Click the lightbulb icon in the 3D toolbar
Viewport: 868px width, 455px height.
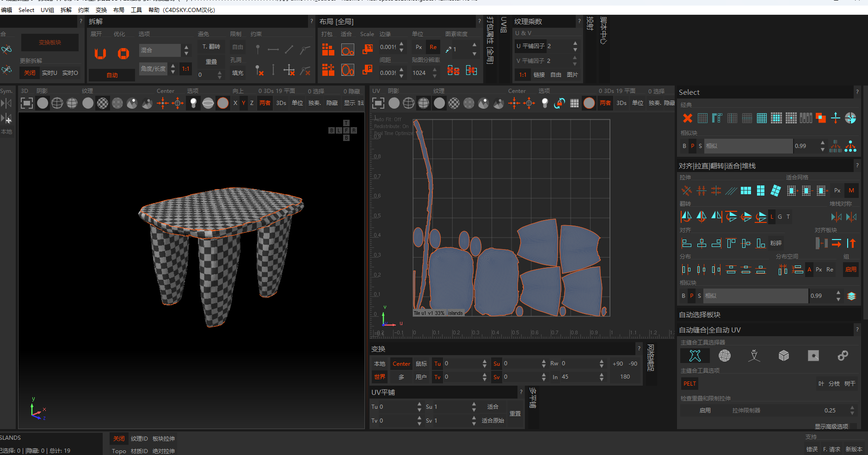point(193,103)
